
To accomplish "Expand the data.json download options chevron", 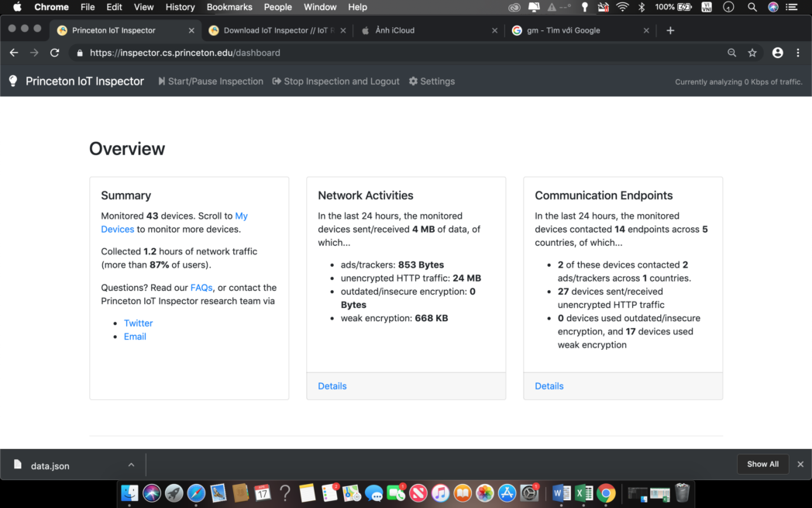I will coord(131,465).
